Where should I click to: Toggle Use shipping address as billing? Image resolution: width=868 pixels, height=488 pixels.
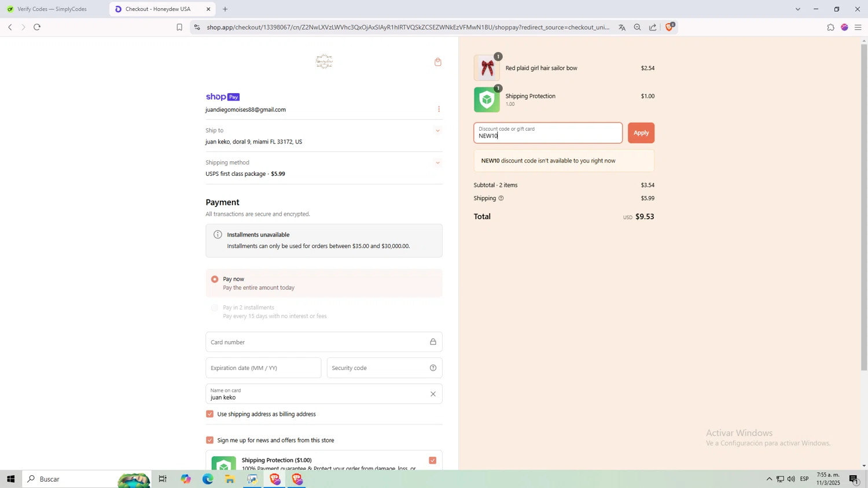[209, 414]
